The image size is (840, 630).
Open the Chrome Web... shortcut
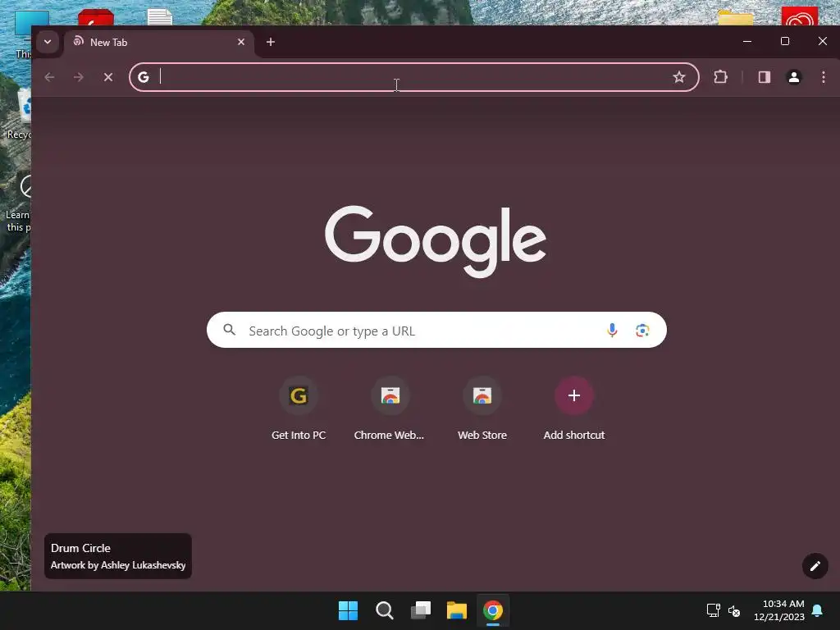390,409
